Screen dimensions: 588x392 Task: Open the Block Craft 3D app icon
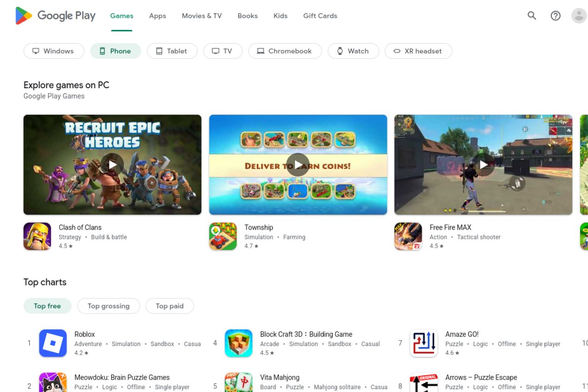pos(238,343)
